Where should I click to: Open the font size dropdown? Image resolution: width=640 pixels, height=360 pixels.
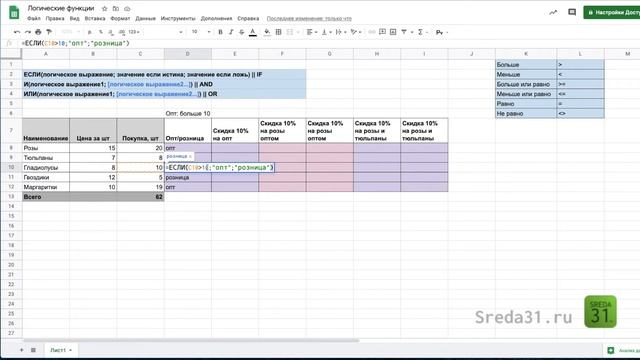pos(201,32)
